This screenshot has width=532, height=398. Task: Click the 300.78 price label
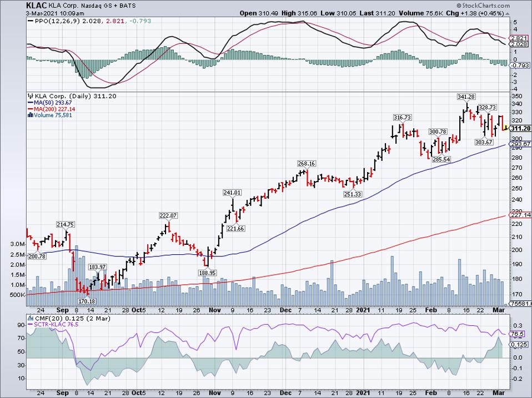pyautogui.click(x=438, y=132)
